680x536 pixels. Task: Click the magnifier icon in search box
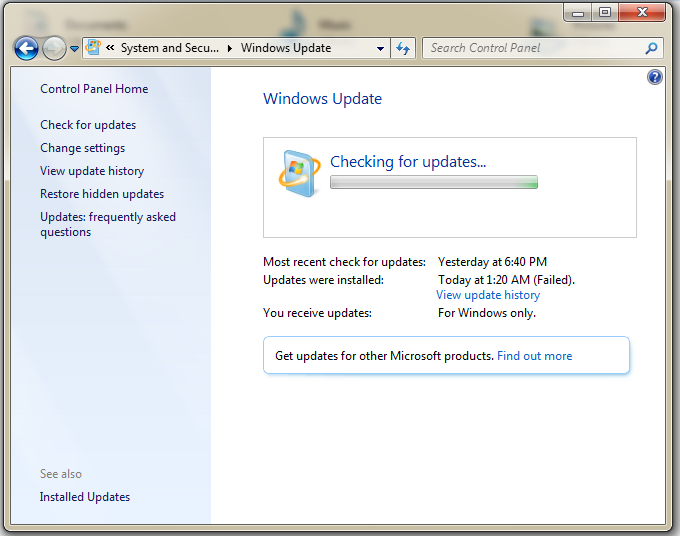point(651,48)
